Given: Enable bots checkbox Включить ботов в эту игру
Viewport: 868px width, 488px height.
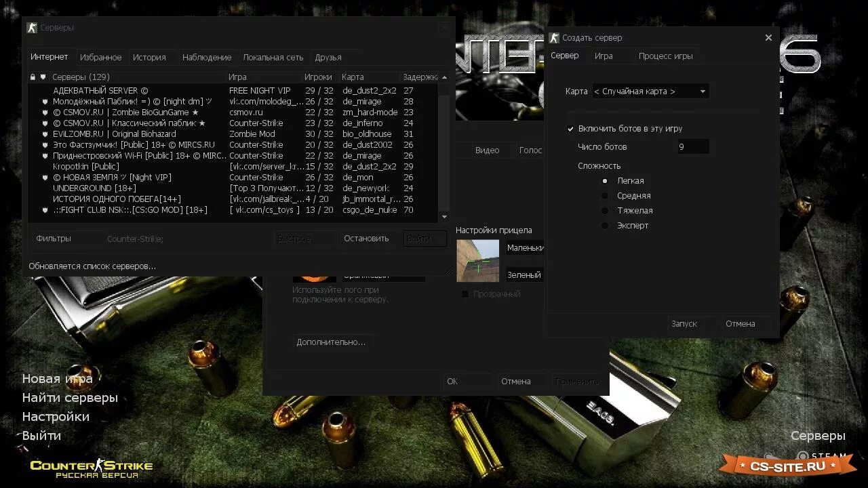Looking at the screenshot, I should tap(571, 129).
